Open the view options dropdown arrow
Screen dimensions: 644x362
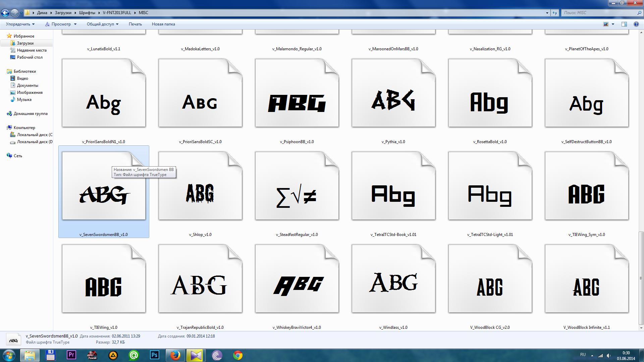pos(613,24)
